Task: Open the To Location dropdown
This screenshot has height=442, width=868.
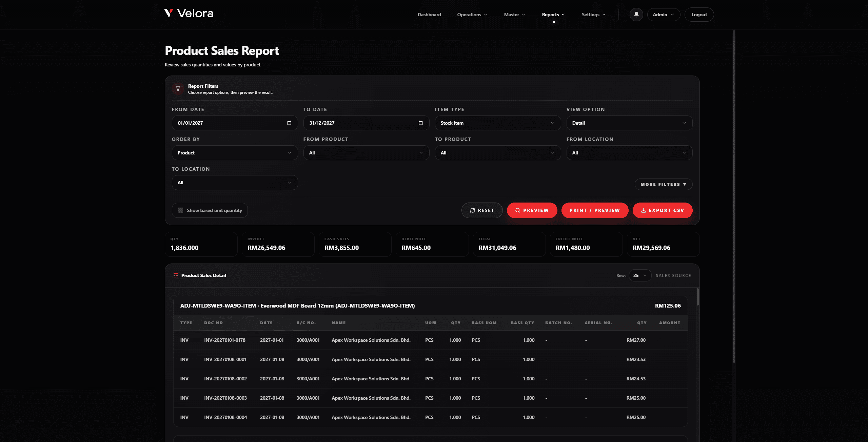Action: [235, 183]
